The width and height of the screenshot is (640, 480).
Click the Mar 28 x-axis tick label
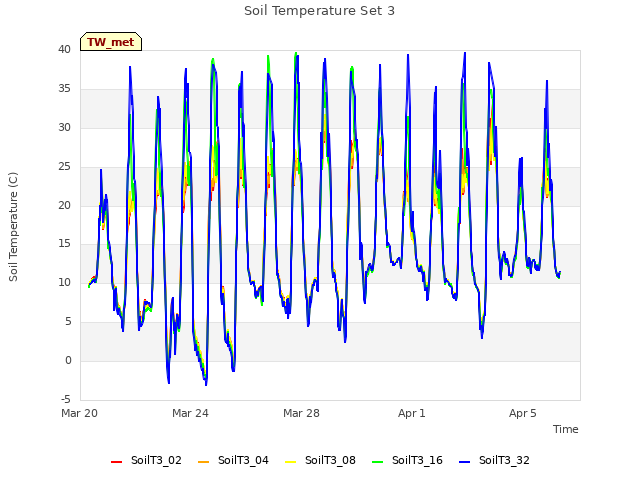point(301,413)
